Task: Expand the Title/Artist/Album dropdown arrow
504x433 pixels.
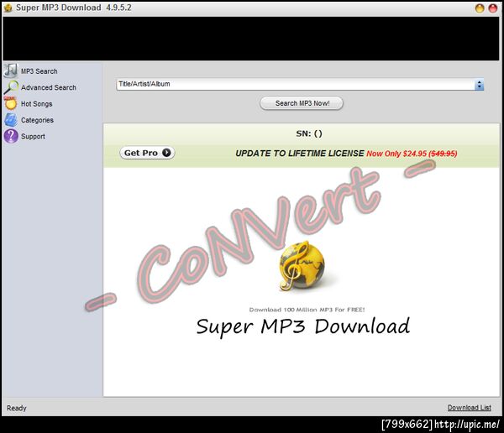Action: pos(479,85)
